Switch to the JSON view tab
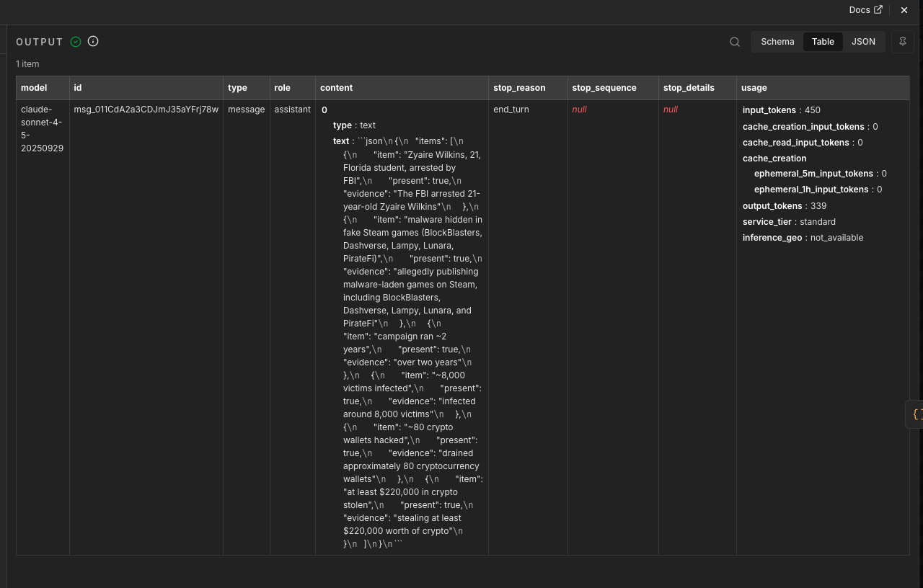Screen dimensions: 923x588 tap(863, 42)
